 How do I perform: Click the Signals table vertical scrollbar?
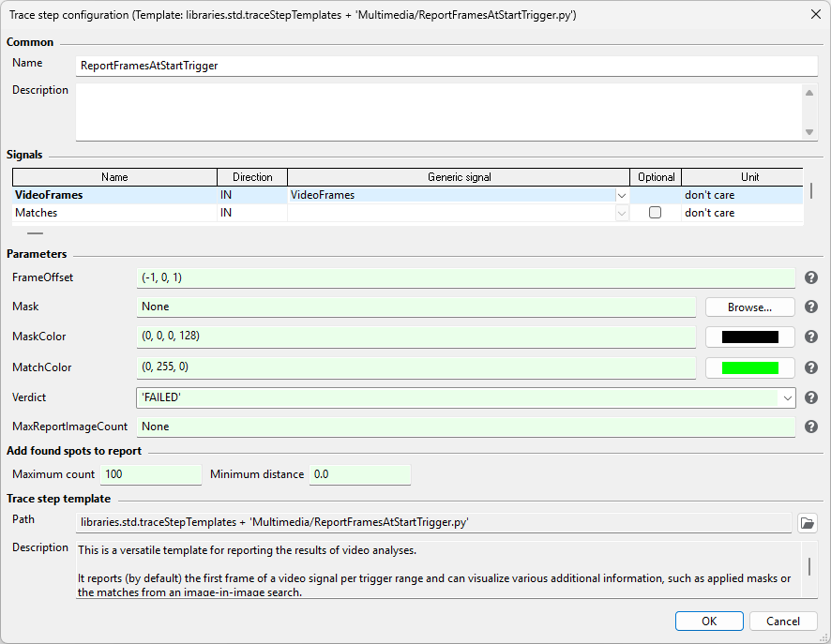pos(811,190)
